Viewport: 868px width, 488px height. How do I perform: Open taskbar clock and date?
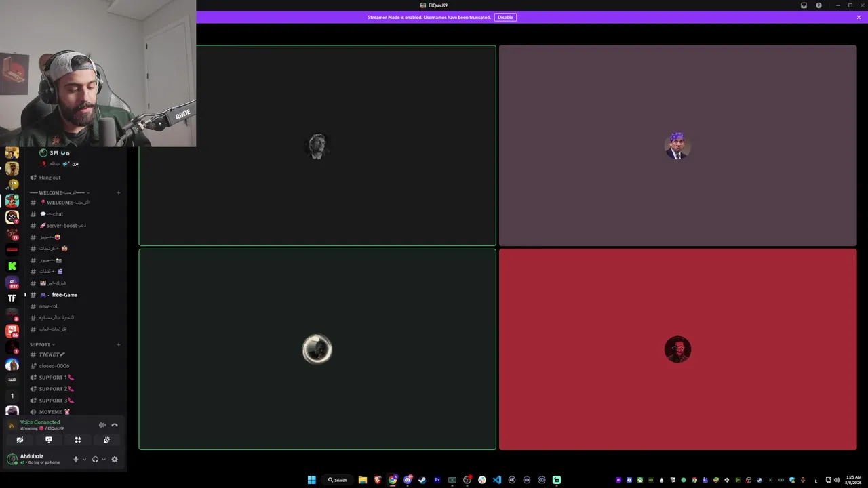point(853,480)
